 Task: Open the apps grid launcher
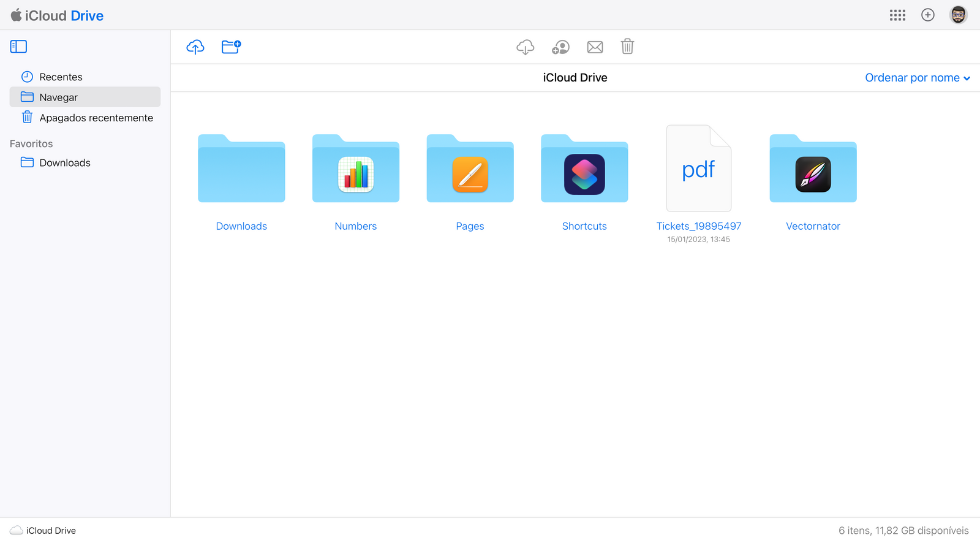pos(897,15)
